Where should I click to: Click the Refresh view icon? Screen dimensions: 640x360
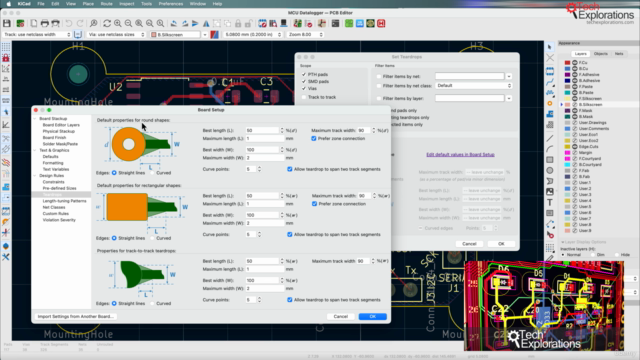click(x=107, y=24)
